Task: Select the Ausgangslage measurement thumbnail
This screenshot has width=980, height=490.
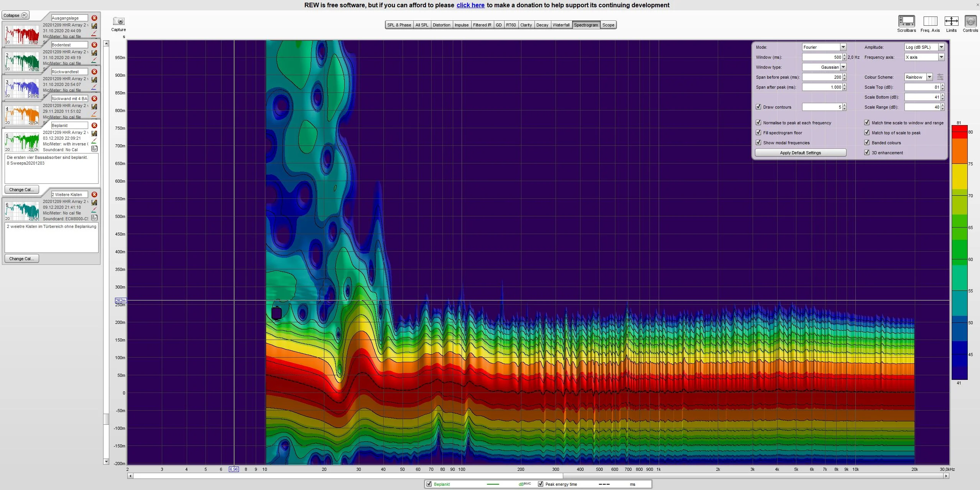Action: pos(22,35)
